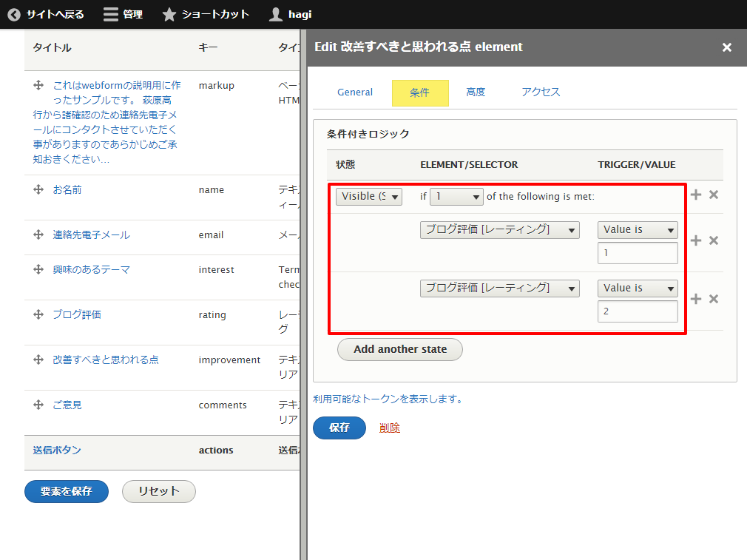This screenshot has width=747, height=560.
Task: Add condition after the value 1 row
Action: [x=695, y=240]
